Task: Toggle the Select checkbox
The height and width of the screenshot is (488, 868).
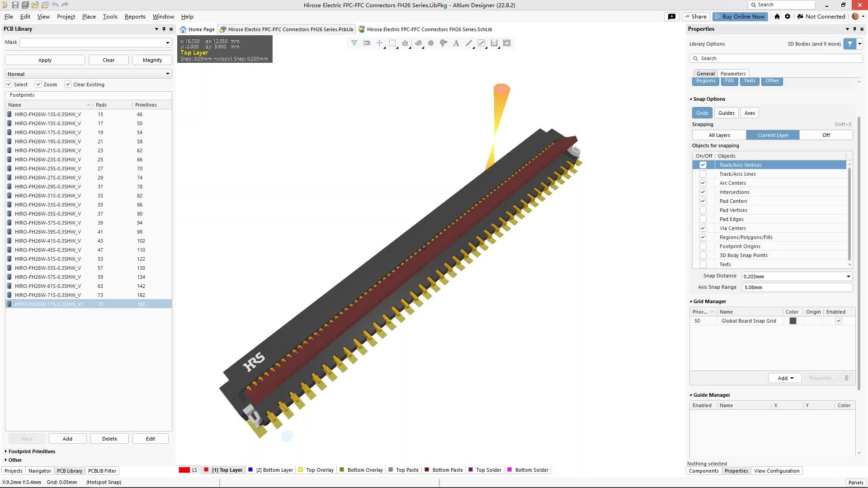Action: [x=9, y=84]
